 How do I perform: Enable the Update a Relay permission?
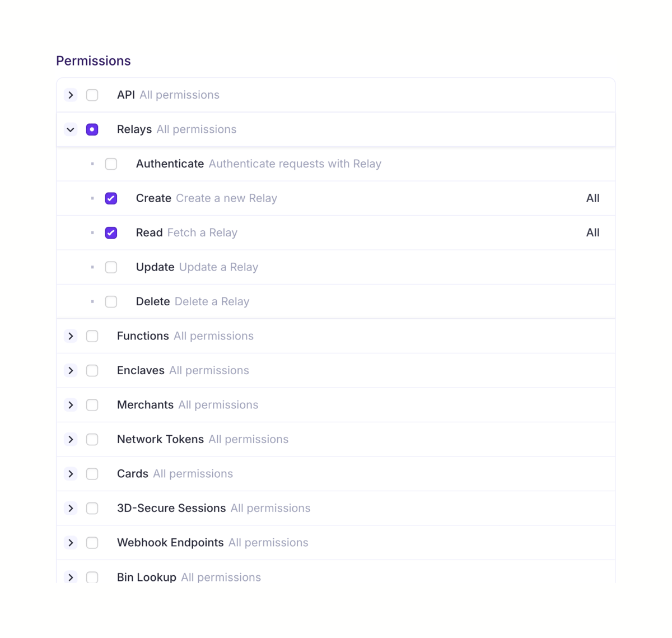(111, 267)
